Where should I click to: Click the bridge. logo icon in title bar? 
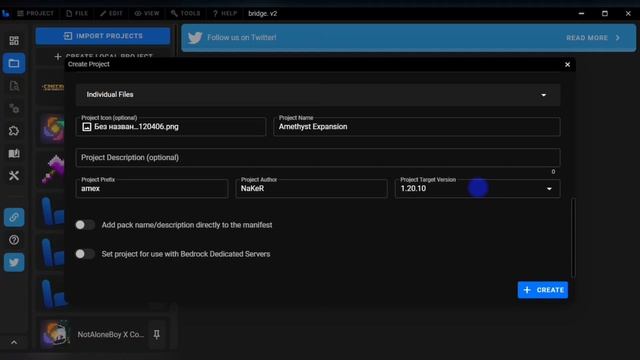coord(6,13)
